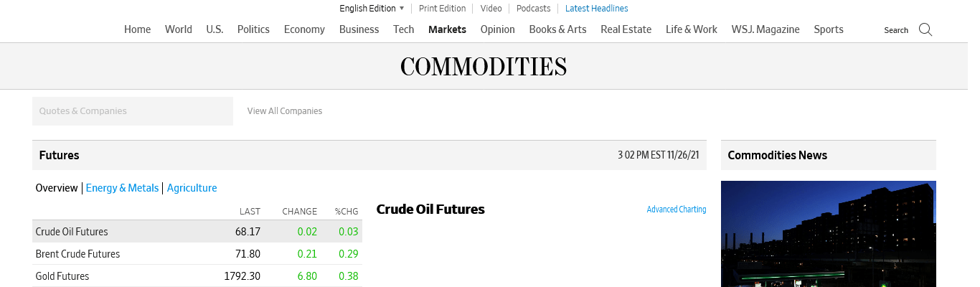Open the Print Edition link
The image size is (980, 287).
(x=442, y=9)
